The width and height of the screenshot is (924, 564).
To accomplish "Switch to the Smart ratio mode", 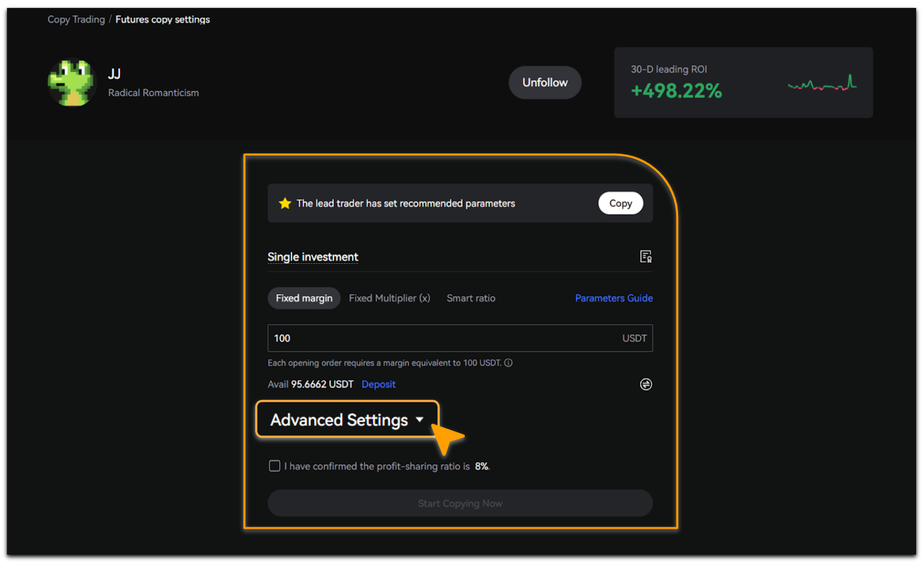I will click(471, 298).
